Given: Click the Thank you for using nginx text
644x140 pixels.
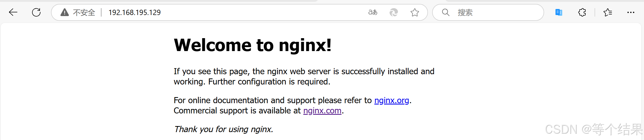Looking at the screenshot, I should [224, 129].
